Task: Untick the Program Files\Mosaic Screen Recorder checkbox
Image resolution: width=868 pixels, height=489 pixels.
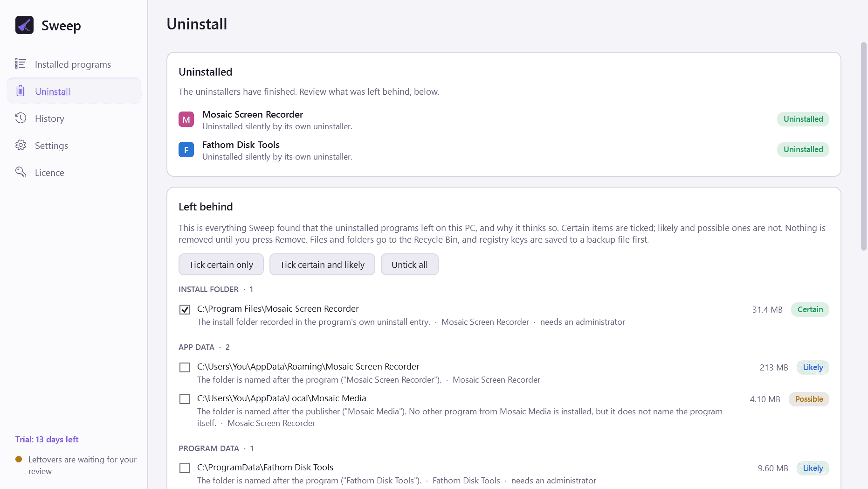Action: [x=185, y=309]
